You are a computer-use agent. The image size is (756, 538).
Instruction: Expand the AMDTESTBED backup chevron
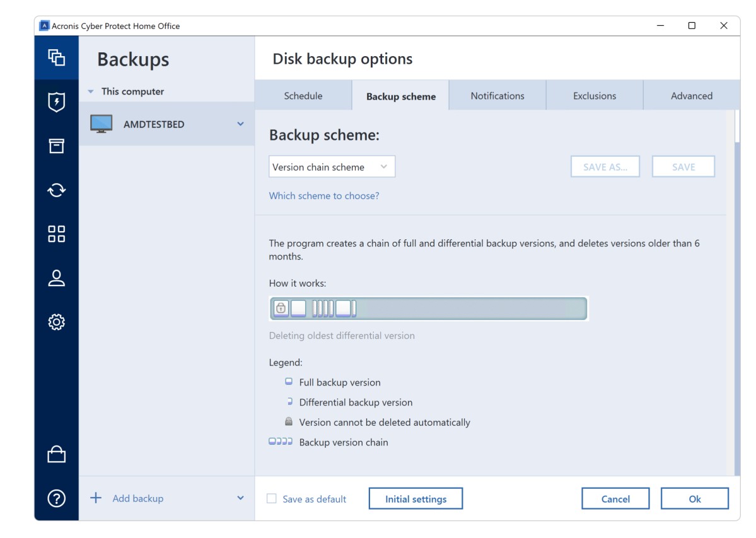240,124
